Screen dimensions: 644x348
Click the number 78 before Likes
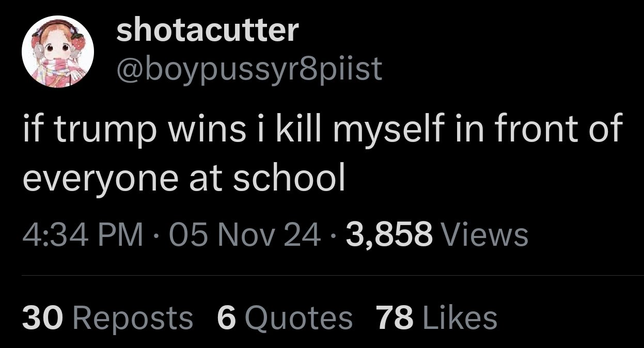point(395,317)
